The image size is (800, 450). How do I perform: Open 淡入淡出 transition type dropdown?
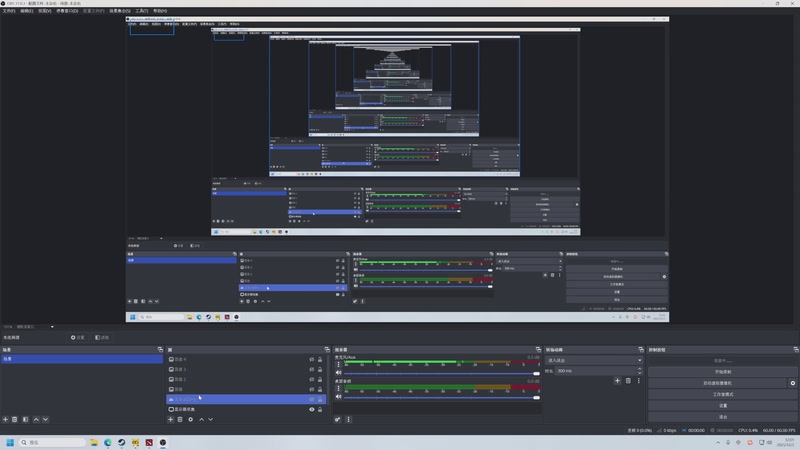point(594,360)
